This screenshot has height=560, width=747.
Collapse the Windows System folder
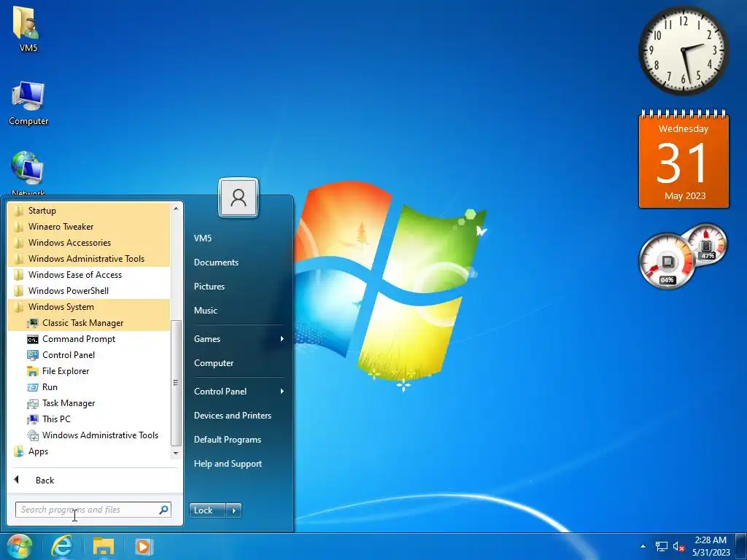(88, 307)
